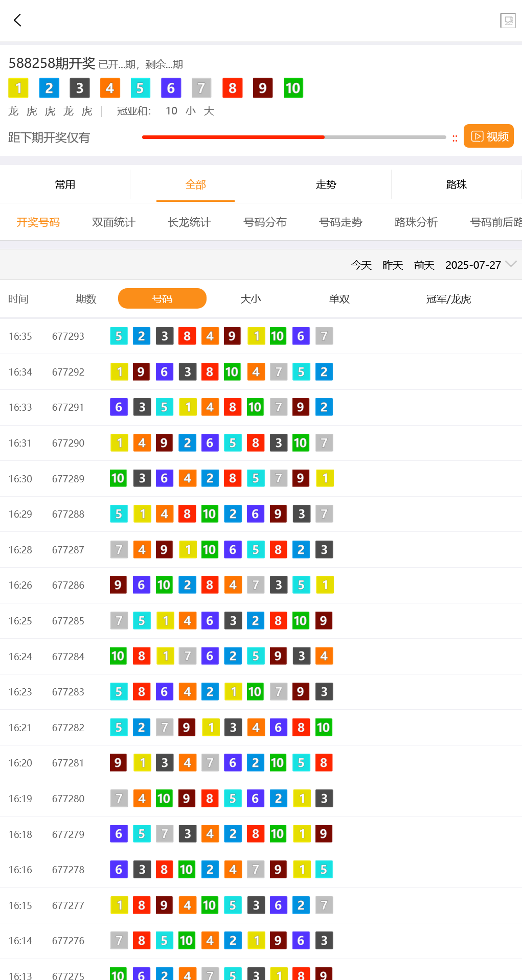Toggle 单双 display mode
Screen dimensions: 522x980
pos(339,299)
